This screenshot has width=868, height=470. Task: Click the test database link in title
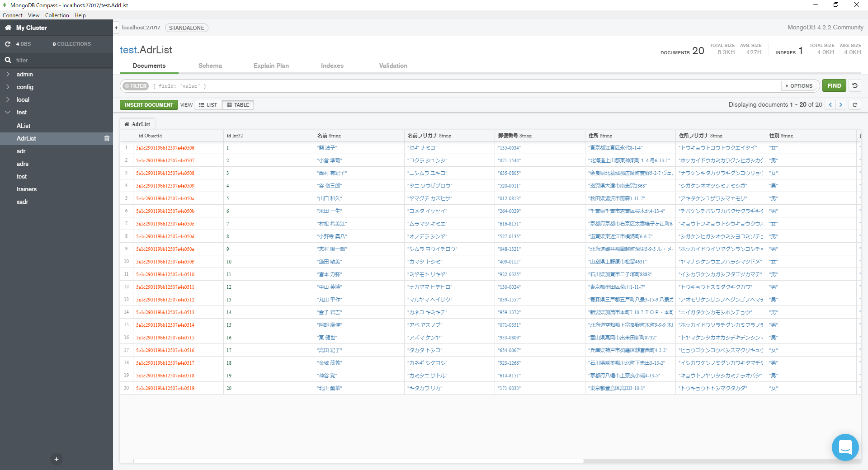(x=128, y=50)
